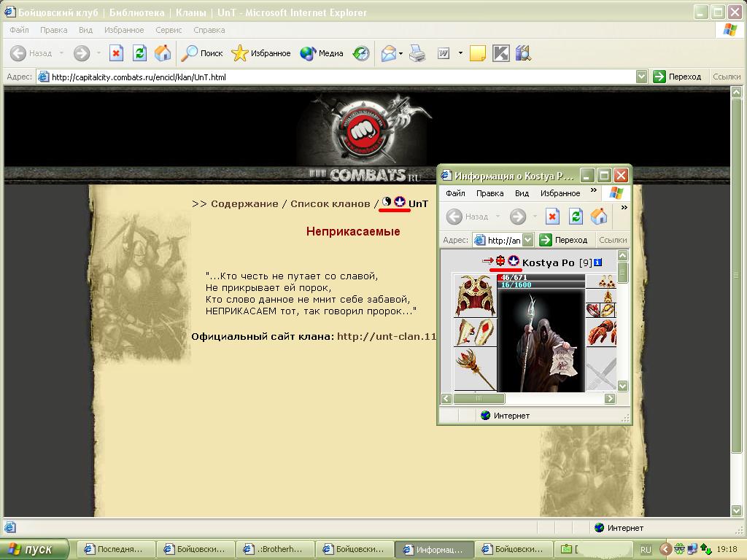This screenshot has width=747, height=560.
Task: Click red arrow icon before Kostya Po name
Action: coord(487,261)
